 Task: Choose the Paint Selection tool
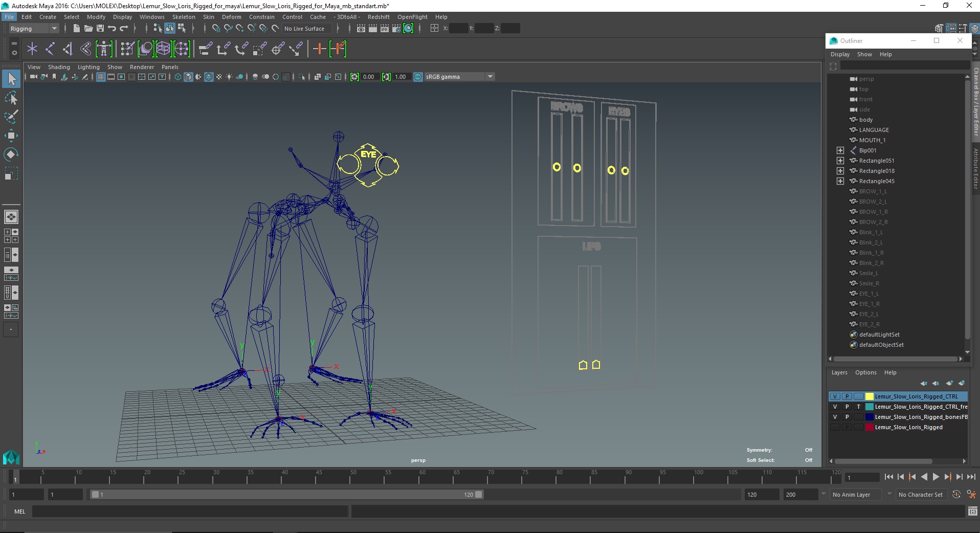(11, 117)
